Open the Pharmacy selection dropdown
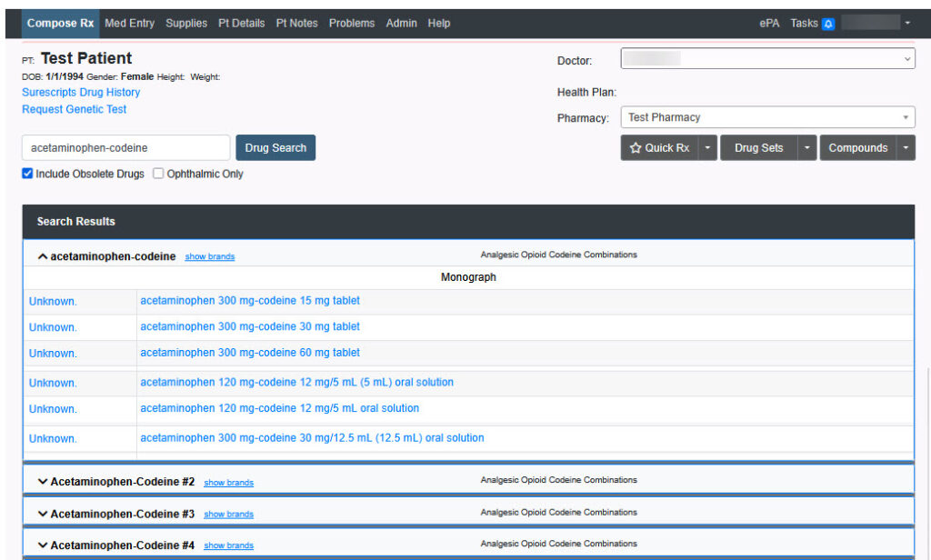This screenshot has width=931, height=560. 767,117
